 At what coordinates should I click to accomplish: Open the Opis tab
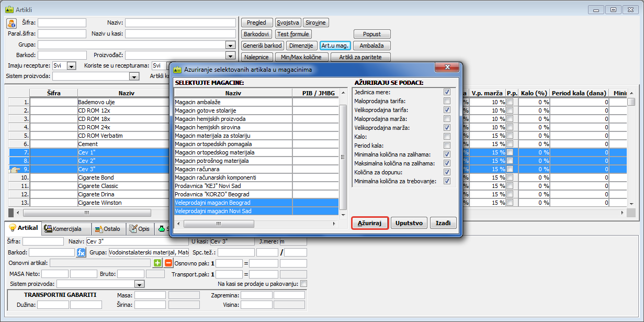click(140, 229)
